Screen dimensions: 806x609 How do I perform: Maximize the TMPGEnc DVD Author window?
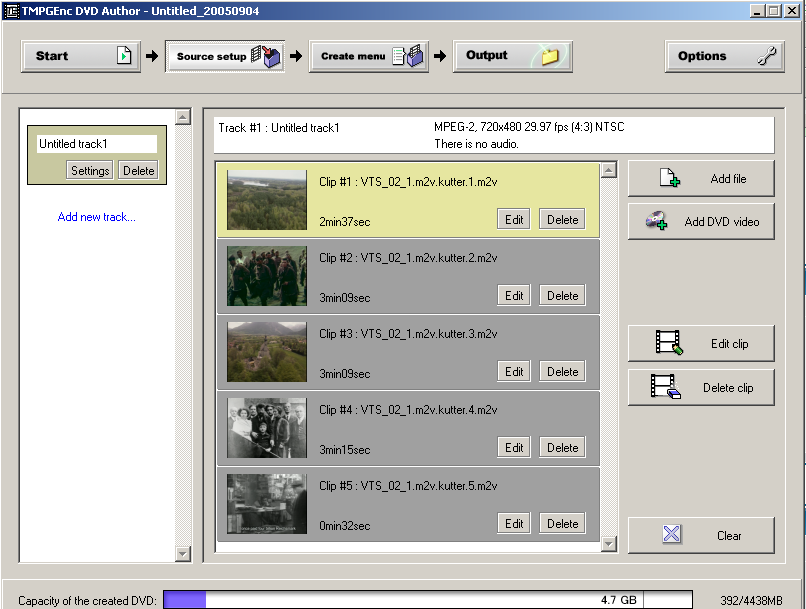point(774,11)
